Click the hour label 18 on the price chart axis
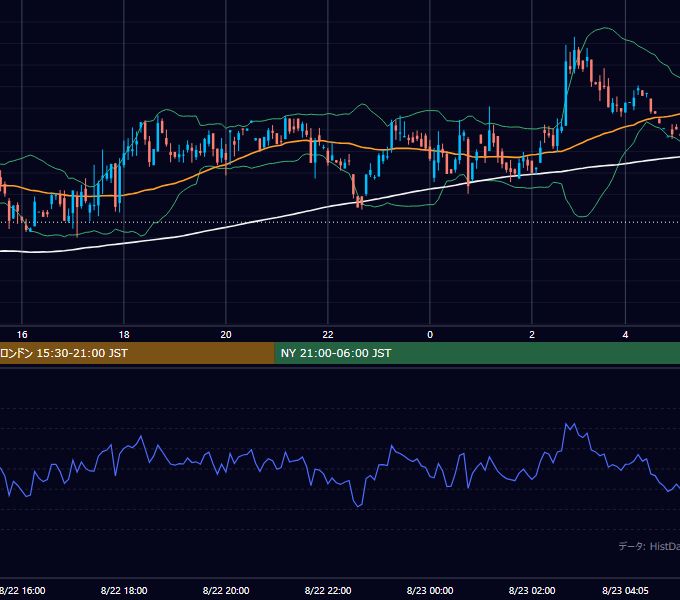Image resolution: width=680 pixels, height=600 pixels. pos(124,335)
